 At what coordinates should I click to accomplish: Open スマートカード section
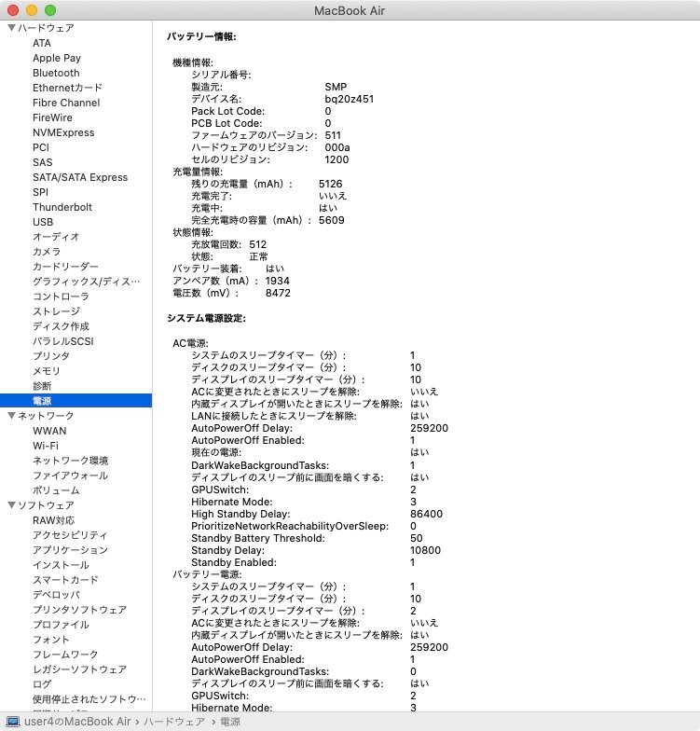[65, 580]
